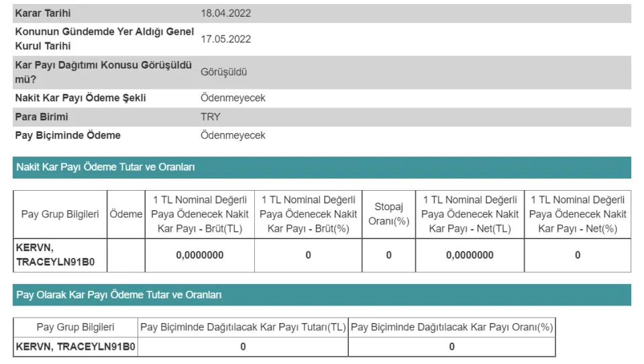644x364 pixels.
Task: Click the Karar Tarihi row label
Action: tap(43, 13)
